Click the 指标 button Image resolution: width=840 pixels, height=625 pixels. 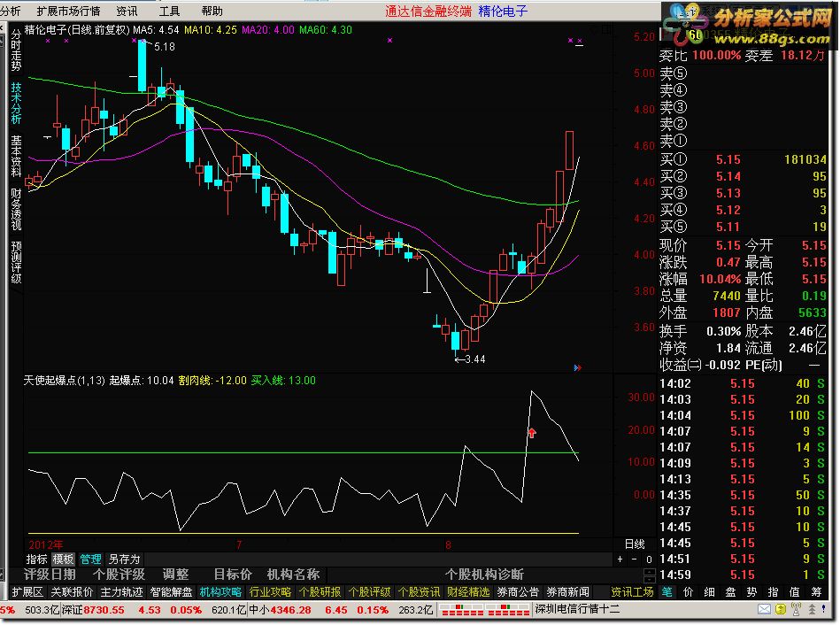pyautogui.click(x=36, y=559)
